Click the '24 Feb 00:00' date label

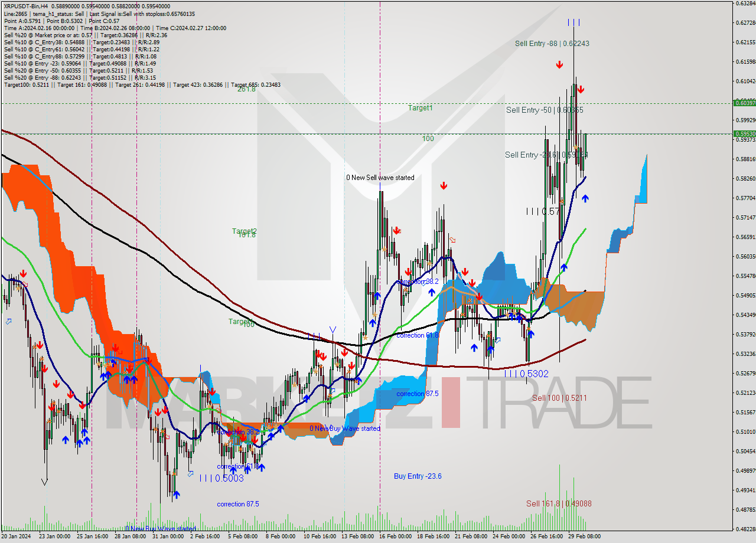pos(509,537)
